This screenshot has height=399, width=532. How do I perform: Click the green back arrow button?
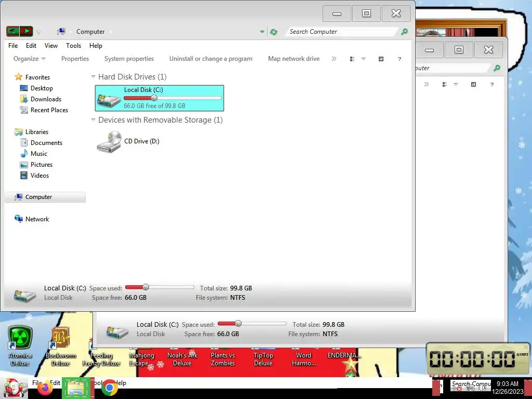click(x=12, y=32)
